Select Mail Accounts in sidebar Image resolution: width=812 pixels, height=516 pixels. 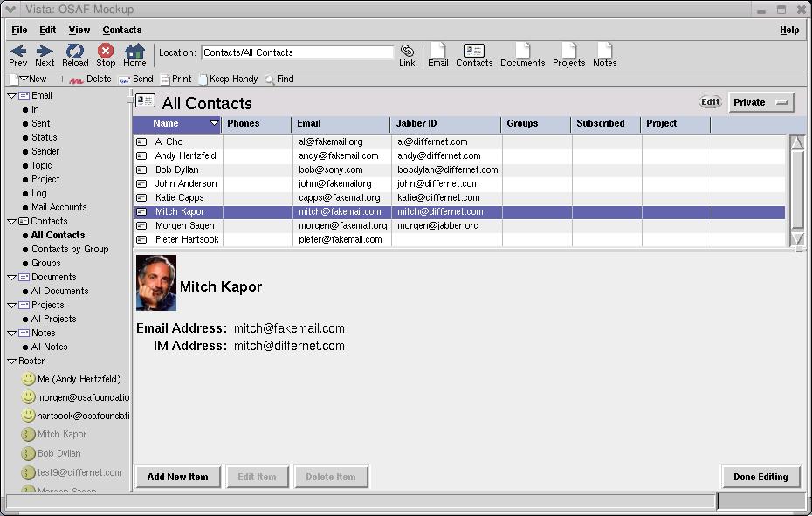point(58,207)
